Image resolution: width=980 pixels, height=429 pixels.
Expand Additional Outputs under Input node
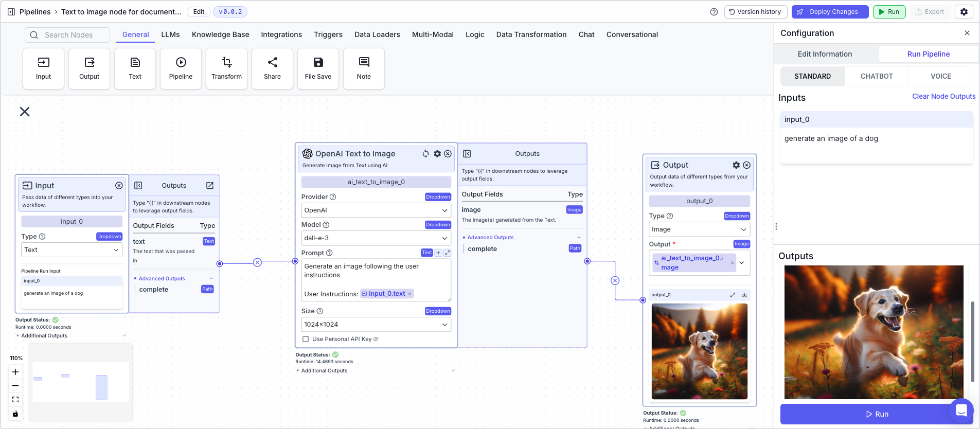click(124, 336)
